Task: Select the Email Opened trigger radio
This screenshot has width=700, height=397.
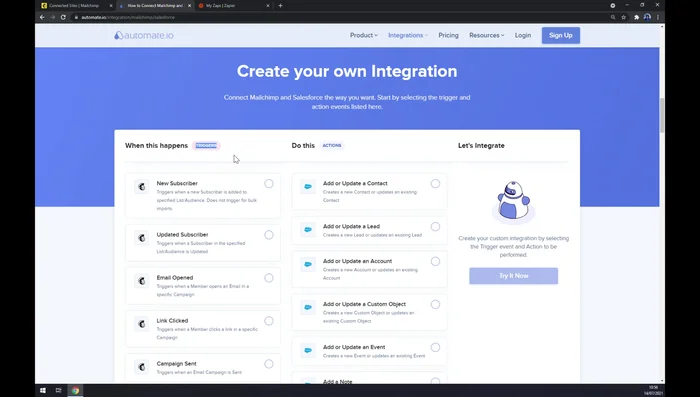Action: 269,278
